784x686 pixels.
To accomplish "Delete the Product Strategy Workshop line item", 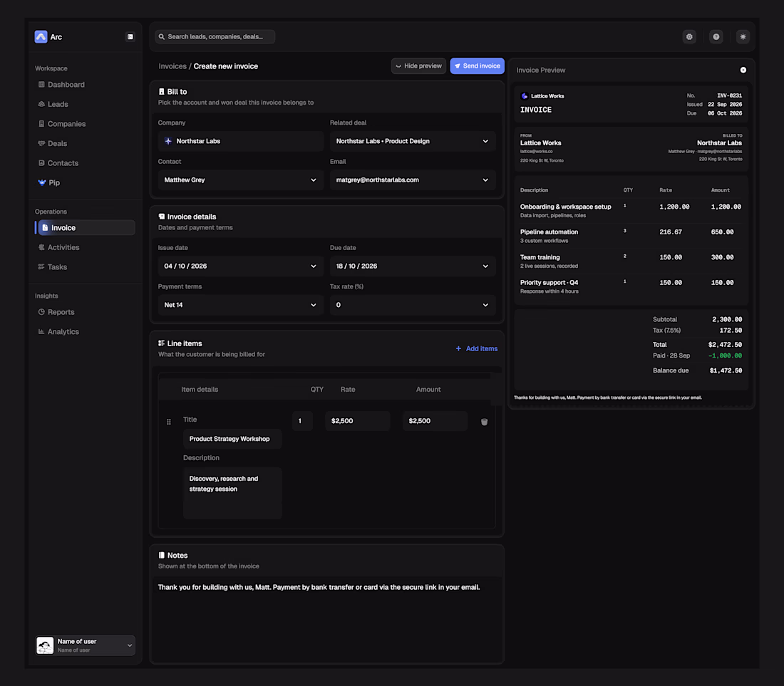I will click(484, 422).
